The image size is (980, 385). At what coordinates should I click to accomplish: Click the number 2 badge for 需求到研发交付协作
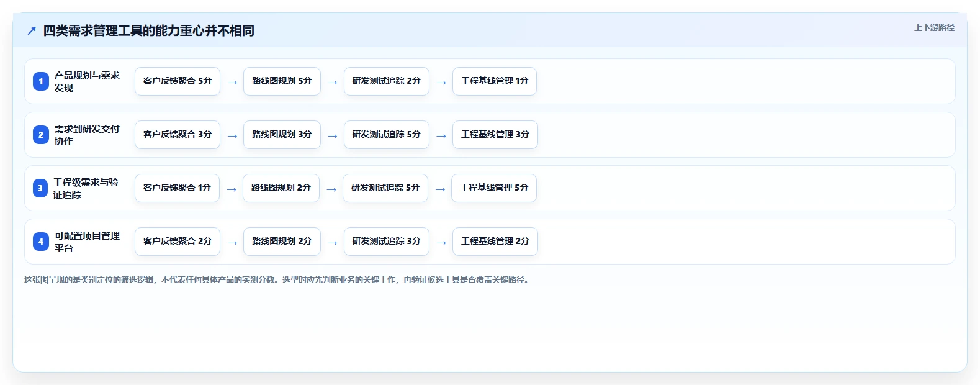[x=41, y=135]
